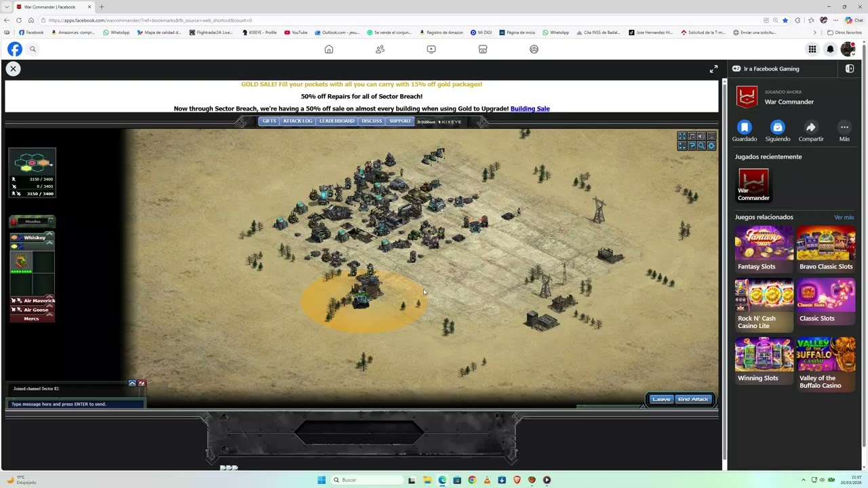The image size is (868, 488).
Task: Open Facebook home icon
Action: coord(329,49)
